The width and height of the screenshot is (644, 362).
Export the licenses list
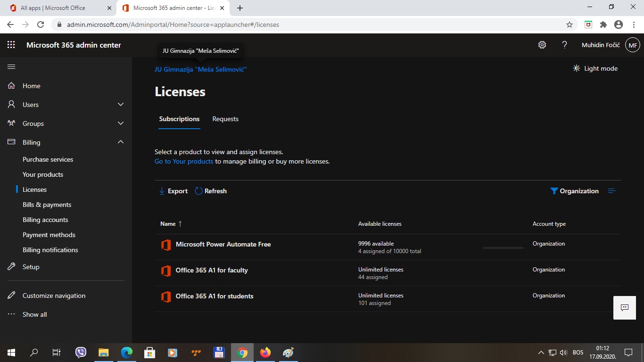[x=173, y=191]
